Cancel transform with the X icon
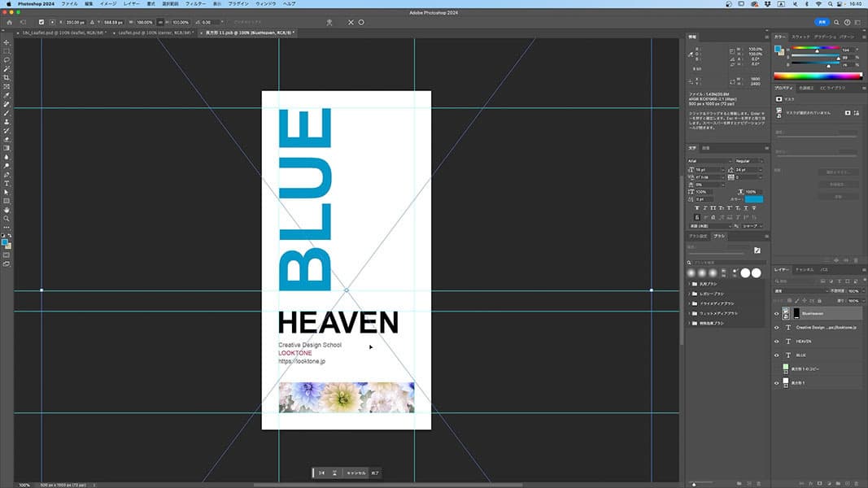Screen dimensions: 868x488 click(351, 22)
